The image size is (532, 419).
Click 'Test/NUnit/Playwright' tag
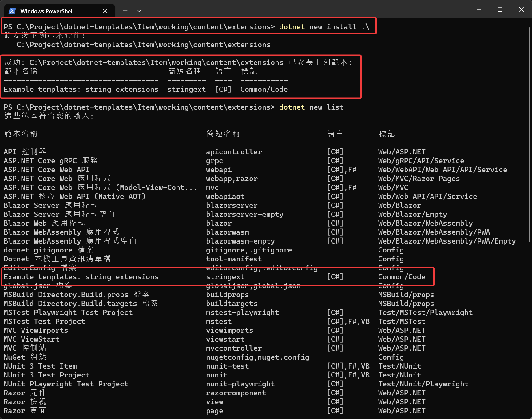tap(423, 384)
